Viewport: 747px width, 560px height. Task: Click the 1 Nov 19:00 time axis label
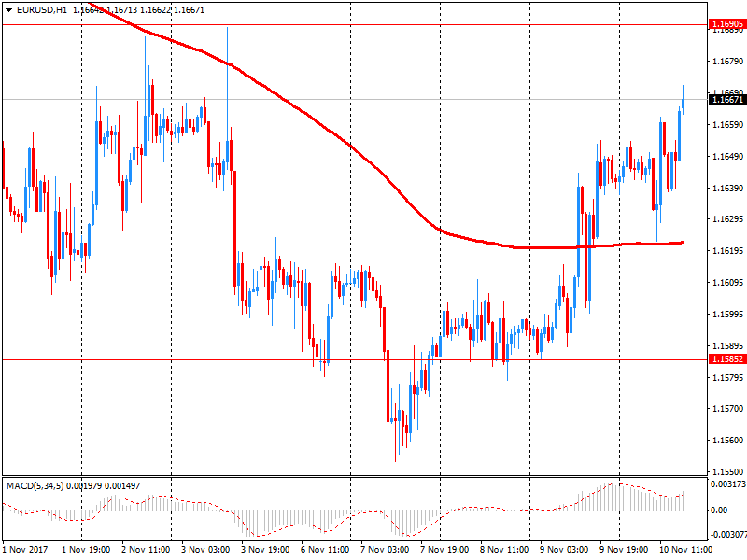click(x=86, y=549)
